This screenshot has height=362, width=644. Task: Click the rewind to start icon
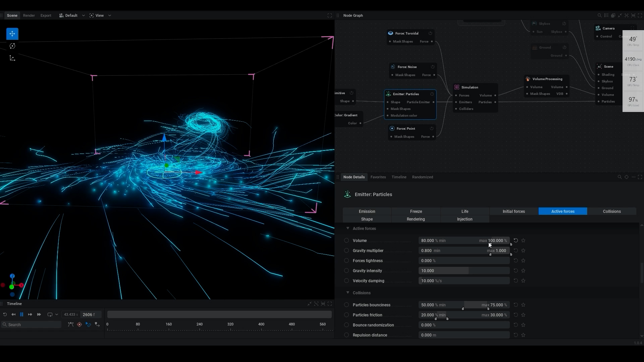5,314
